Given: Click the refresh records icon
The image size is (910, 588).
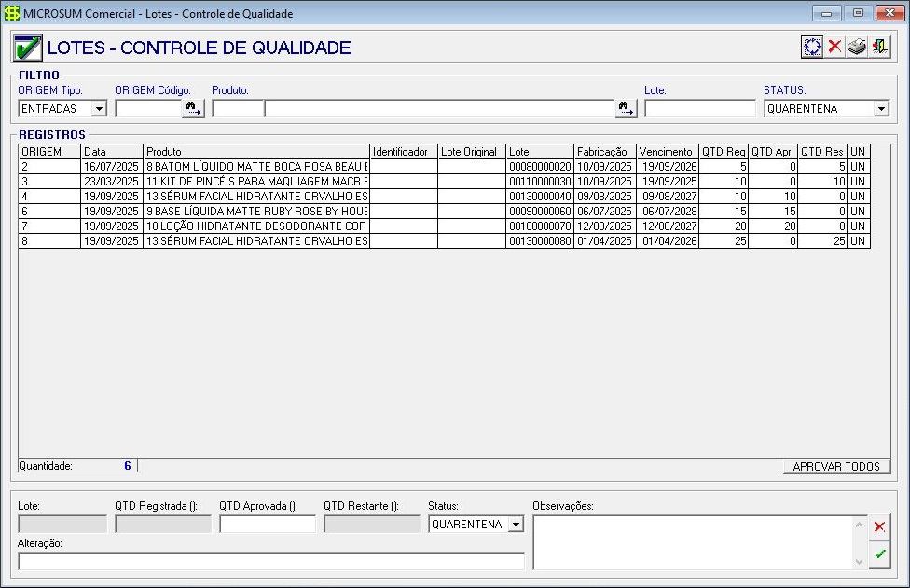Looking at the screenshot, I should pyautogui.click(x=812, y=47).
